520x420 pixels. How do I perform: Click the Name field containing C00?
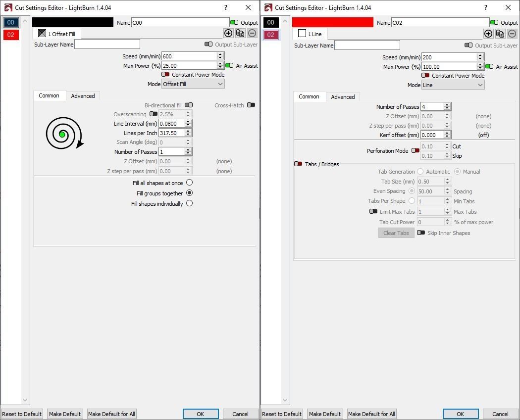(180, 23)
